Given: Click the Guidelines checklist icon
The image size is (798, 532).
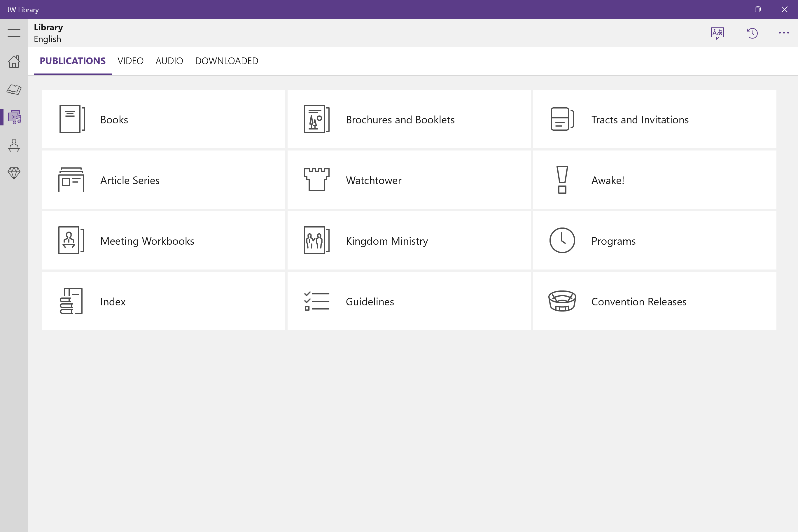Looking at the screenshot, I should [x=316, y=301].
